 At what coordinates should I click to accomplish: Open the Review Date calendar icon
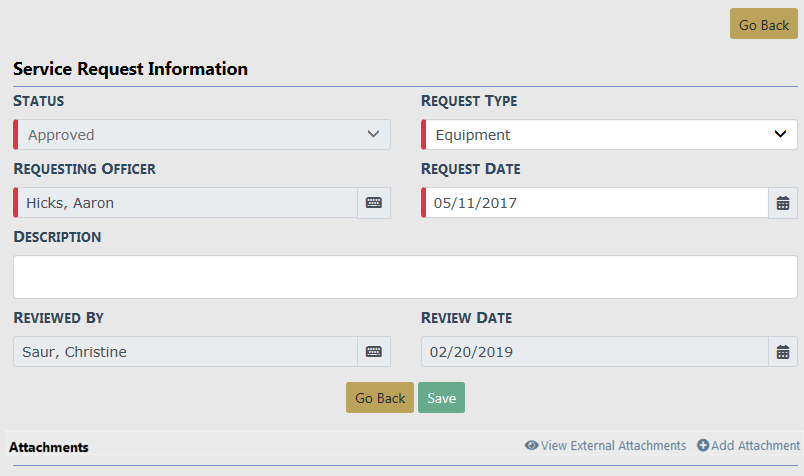pos(783,352)
